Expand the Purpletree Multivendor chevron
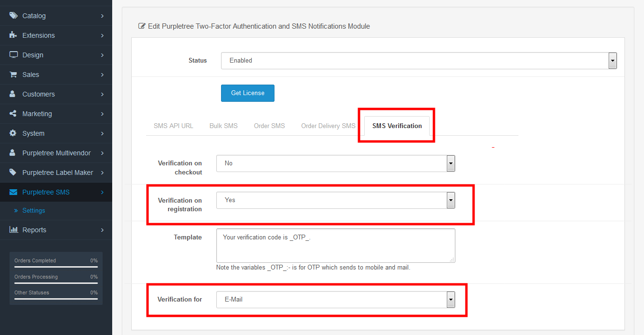 [102, 153]
